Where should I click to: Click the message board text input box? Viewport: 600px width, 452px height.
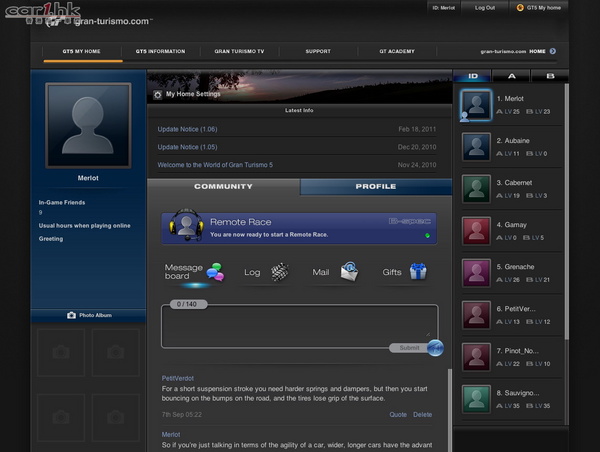point(300,326)
